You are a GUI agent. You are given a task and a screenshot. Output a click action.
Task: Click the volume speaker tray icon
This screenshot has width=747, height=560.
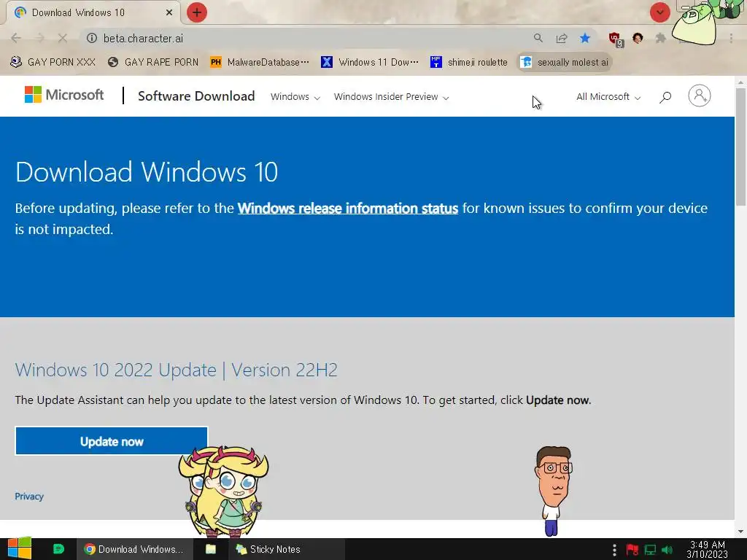[x=667, y=550]
